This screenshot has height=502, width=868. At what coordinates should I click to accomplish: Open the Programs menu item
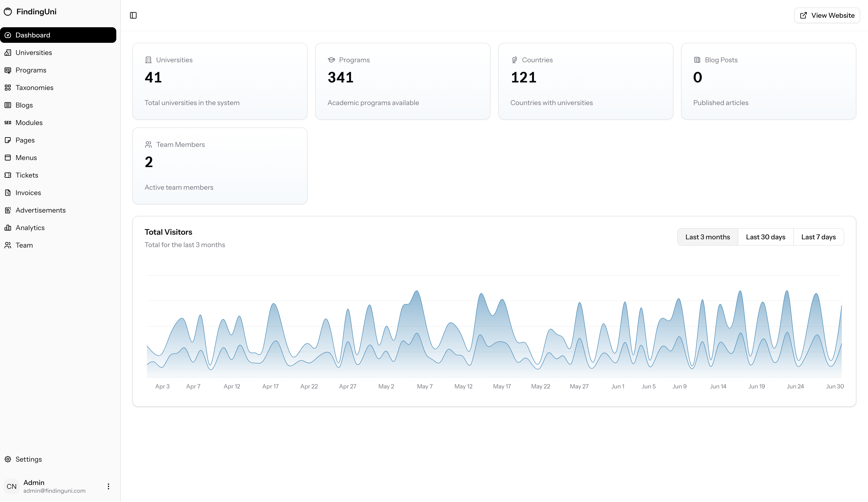[x=31, y=70]
